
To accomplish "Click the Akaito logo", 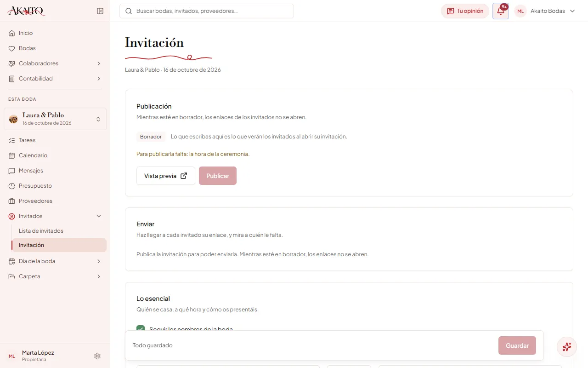I will click(26, 11).
